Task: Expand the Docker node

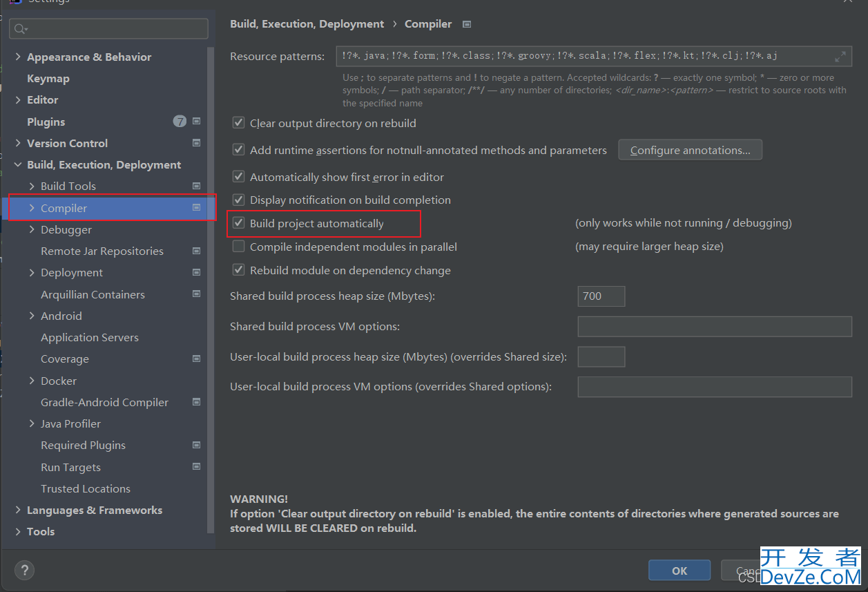Action: point(32,381)
